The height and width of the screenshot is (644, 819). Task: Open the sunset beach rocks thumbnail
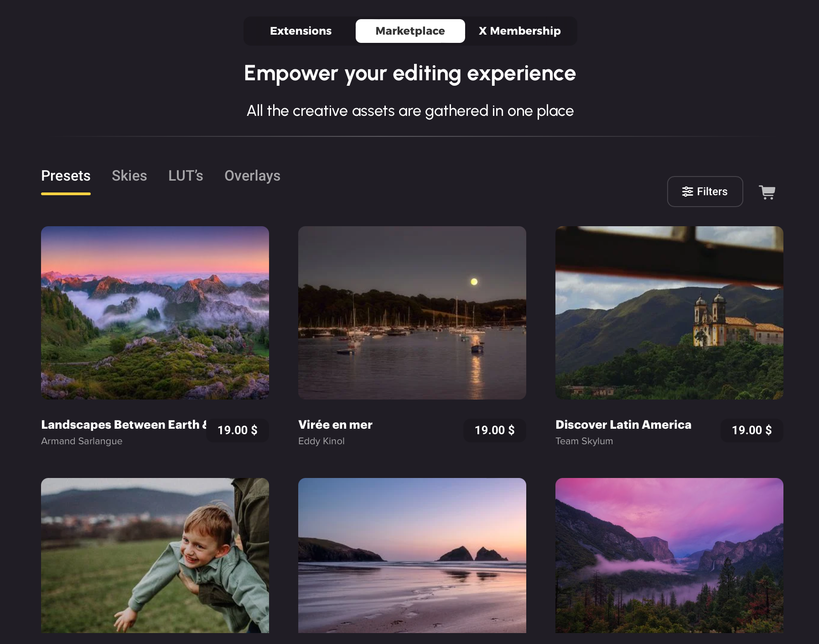[x=412, y=555]
